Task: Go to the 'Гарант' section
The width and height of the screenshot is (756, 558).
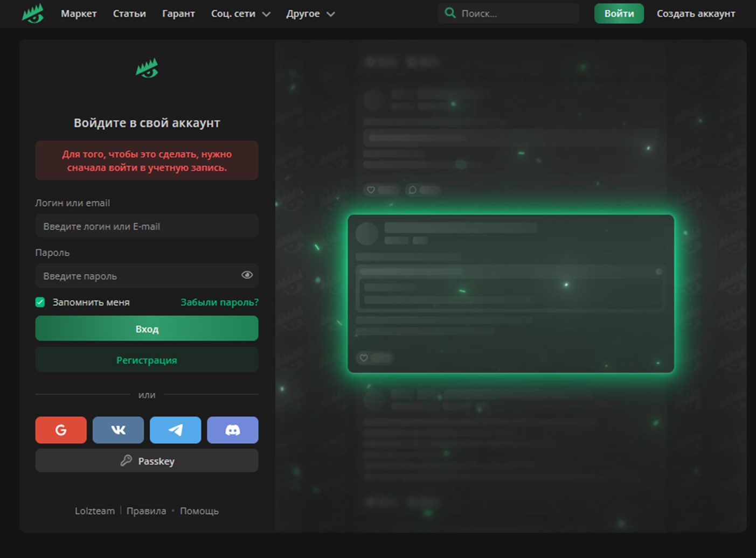Action: coord(178,13)
